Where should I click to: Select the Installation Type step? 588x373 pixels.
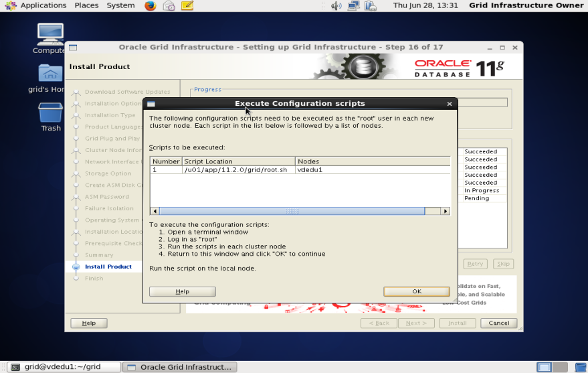coord(110,115)
